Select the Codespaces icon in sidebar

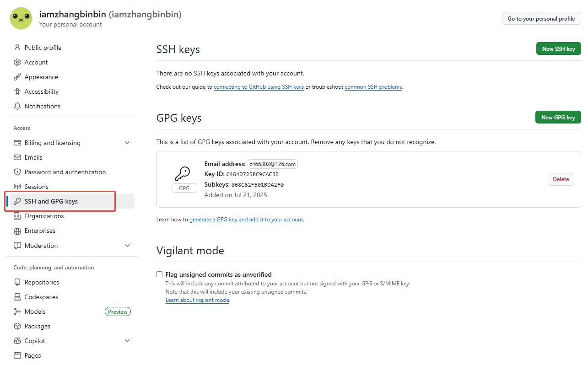tap(17, 296)
